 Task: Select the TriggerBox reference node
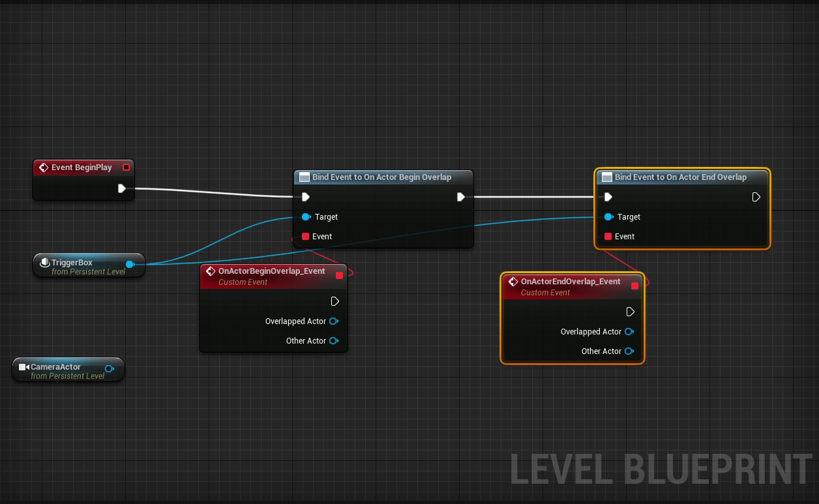pyautogui.click(x=78, y=265)
